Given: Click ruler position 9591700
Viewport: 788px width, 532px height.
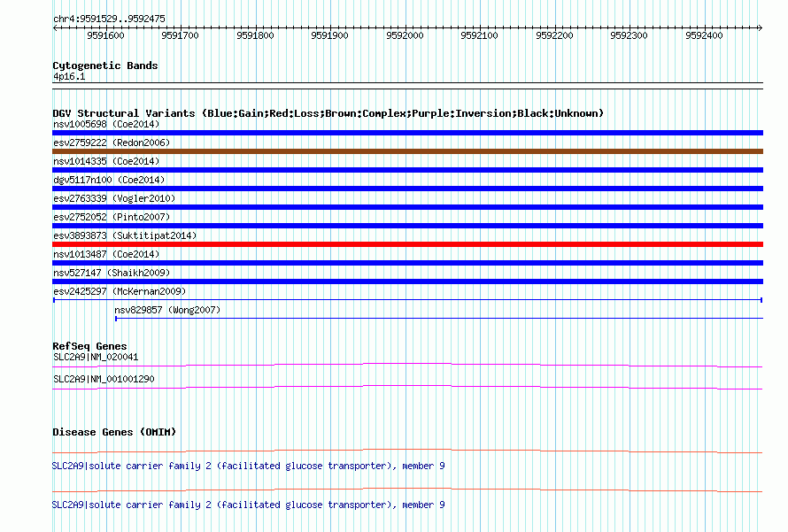Looking at the screenshot, I should tap(180, 35).
